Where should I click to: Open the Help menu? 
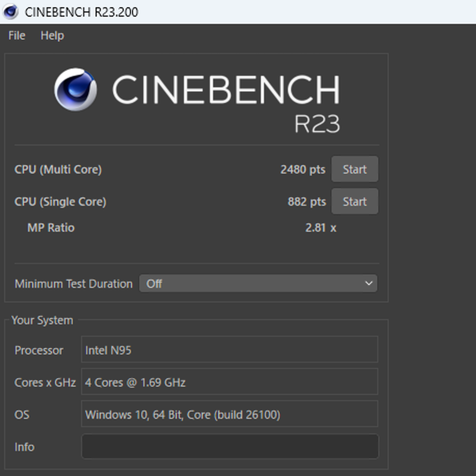click(52, 36)
